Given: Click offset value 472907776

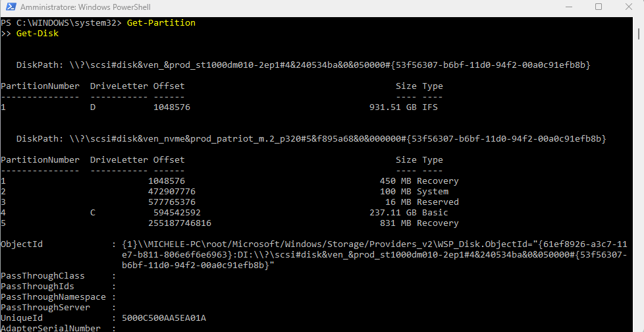Looking at the screenshot, I should click(172, 192).
